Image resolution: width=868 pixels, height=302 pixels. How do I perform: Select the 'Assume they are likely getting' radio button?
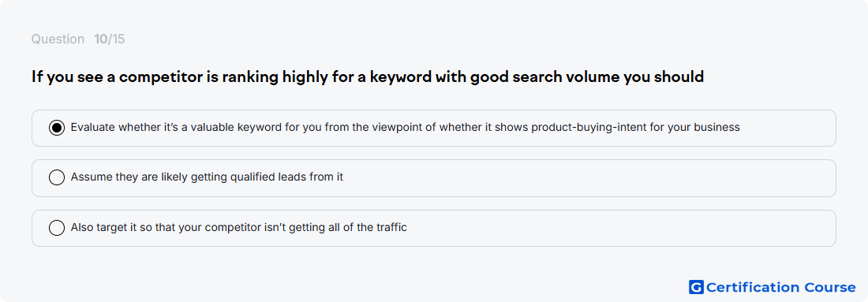pyautogui.click(x=57, y=177)
